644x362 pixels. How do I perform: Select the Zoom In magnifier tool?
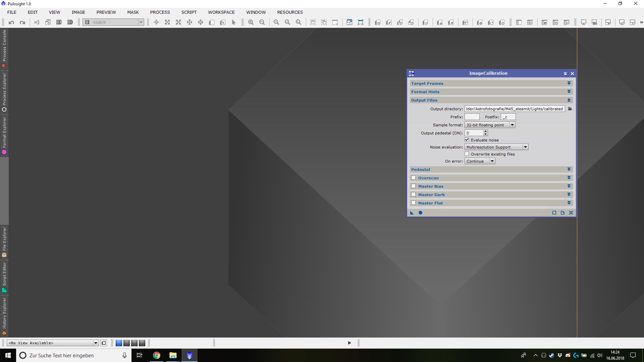tap(251, 22)
